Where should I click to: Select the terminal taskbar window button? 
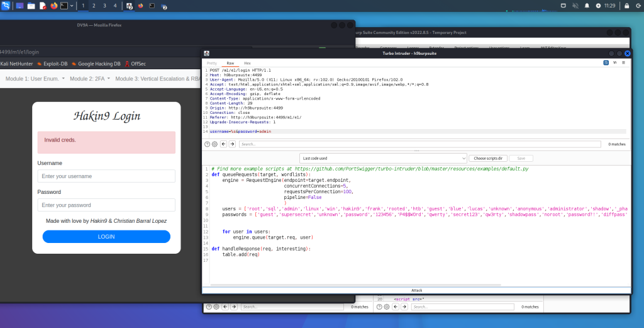point(152,6)
